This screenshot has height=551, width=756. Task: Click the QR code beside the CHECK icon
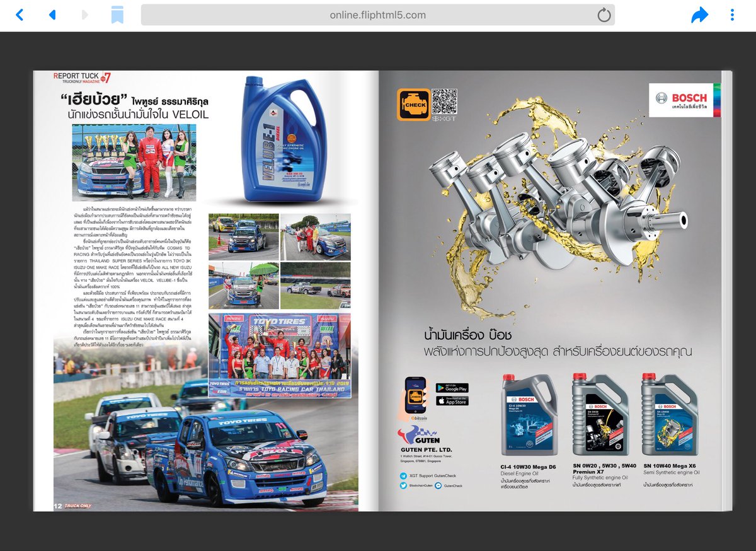point(444,101)
